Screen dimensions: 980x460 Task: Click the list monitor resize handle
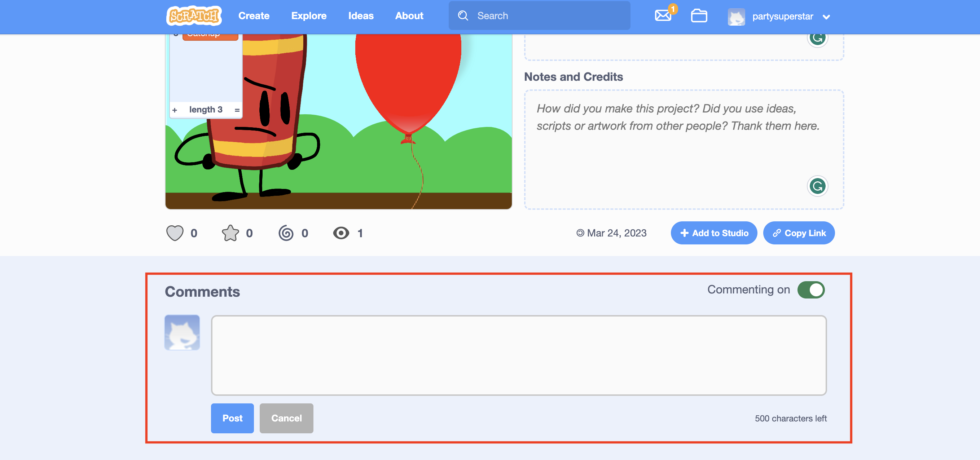[237, 110]
